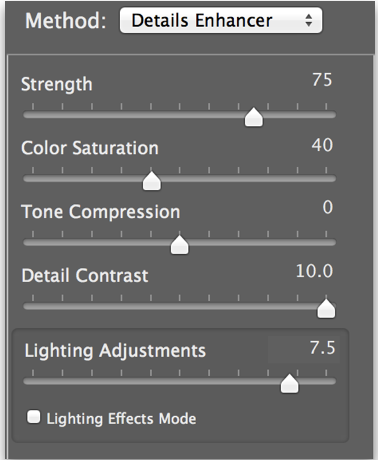This screenshot has height=460, width=378.
Task: Click the far right of Tone Compression track
Action: [x=332, y=243]
